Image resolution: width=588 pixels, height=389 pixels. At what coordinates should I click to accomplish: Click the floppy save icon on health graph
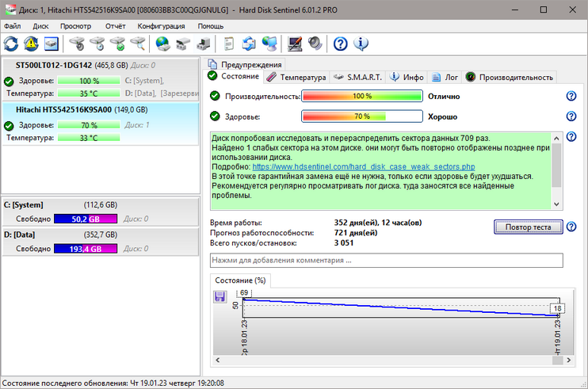click(220, 297)
